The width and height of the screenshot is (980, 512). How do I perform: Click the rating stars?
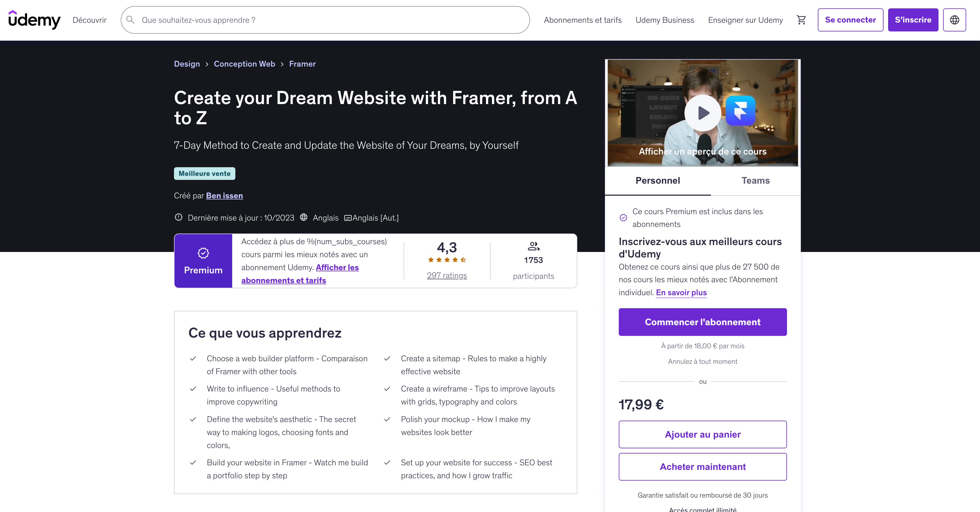(x=447, y=260)
